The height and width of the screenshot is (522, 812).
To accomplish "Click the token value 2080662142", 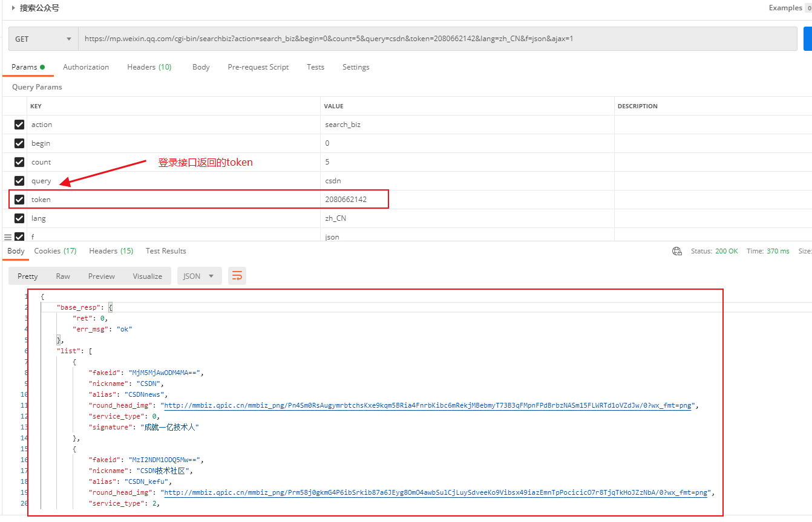I will [x=346, y=200].
